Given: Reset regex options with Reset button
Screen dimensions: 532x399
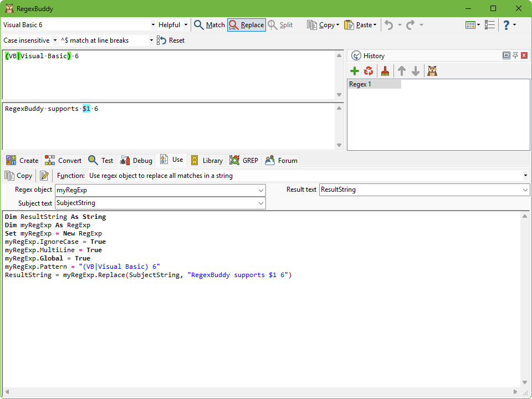Looking at the screenshot, I should [171, 40].
